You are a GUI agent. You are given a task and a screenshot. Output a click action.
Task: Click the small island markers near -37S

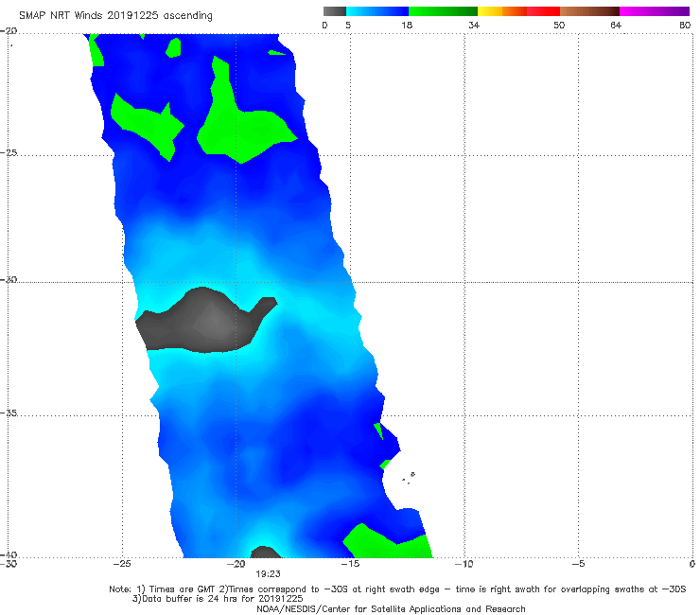tap(409, 478)
